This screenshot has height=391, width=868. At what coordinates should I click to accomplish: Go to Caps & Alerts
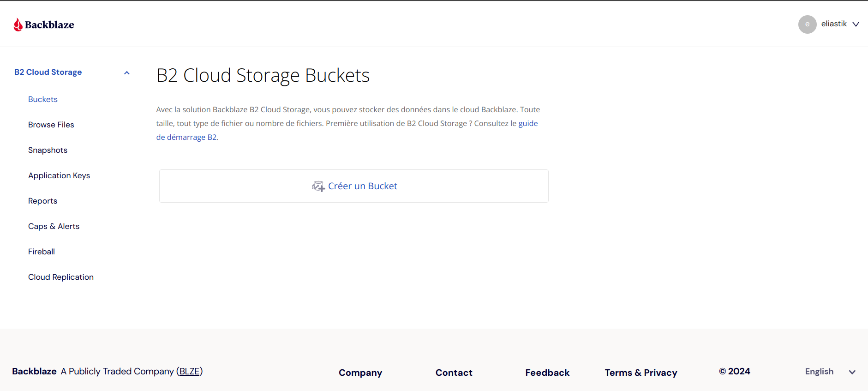pyautogui.click(x=54, y=226)
